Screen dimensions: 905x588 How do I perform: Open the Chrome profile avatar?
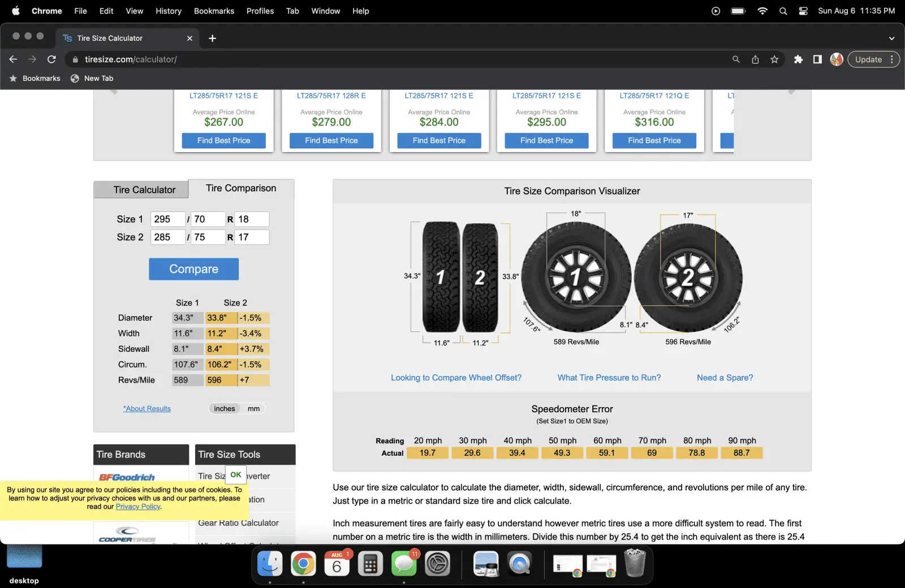[837, 59]
